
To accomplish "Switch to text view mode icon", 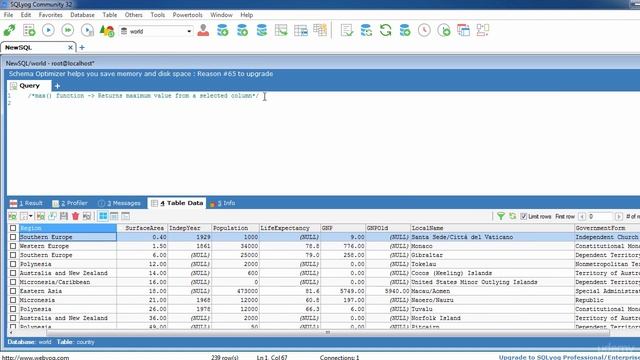I will (x=125, y=216).
